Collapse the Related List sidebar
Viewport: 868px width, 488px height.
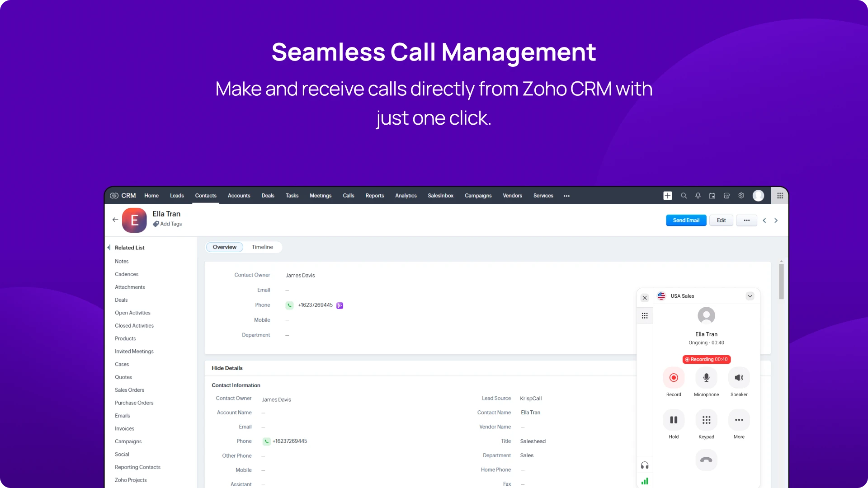click(109, 248)
